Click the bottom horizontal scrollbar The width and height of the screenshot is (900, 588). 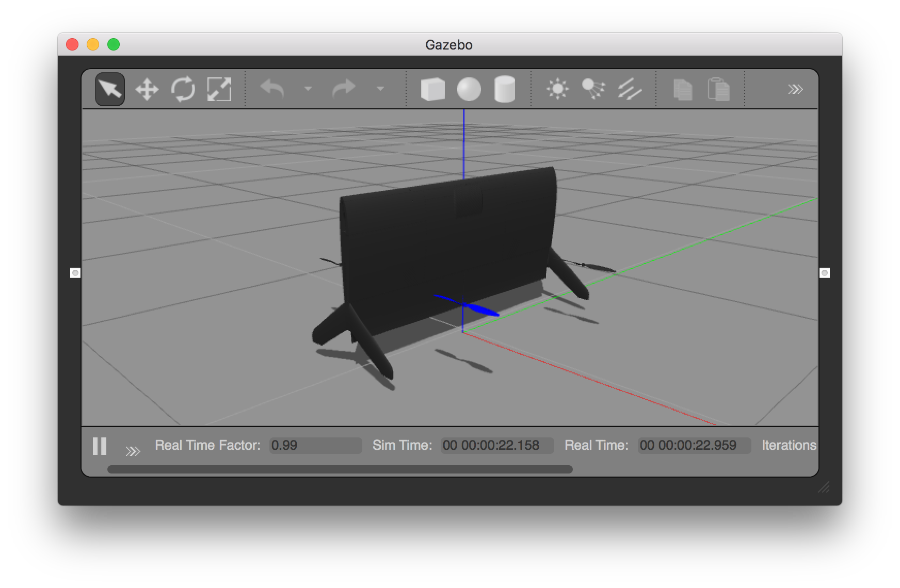[x=340, y=469]
